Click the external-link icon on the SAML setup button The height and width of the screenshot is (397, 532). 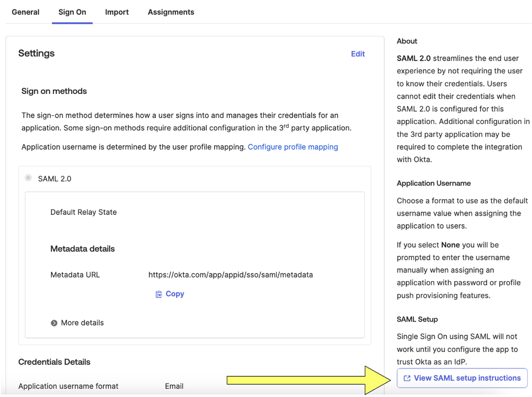pos(406,378)
